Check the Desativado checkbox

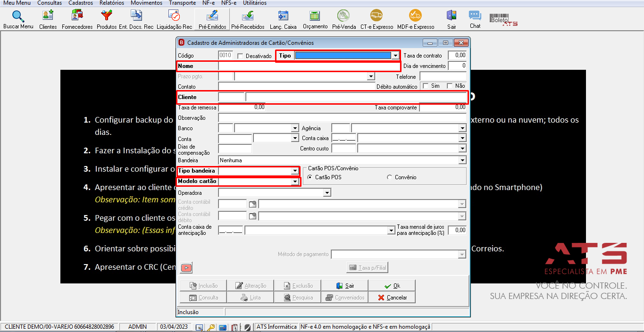coord(240,56)
